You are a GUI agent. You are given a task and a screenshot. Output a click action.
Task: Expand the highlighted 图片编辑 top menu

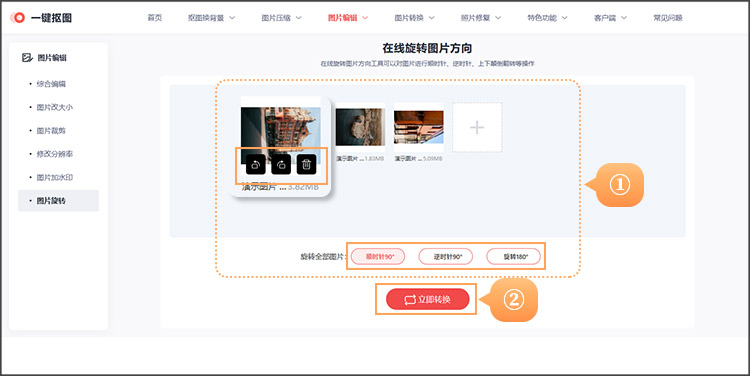click(x=348, y=18)
